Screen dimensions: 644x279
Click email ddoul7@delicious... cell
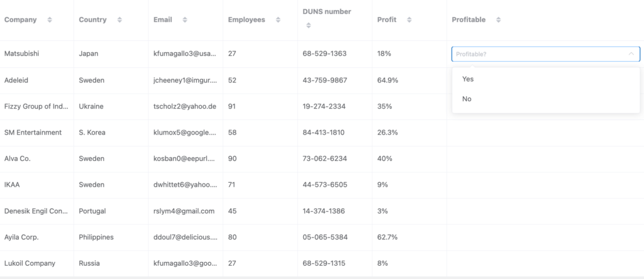pyautogui.click(x=186, y=238)
